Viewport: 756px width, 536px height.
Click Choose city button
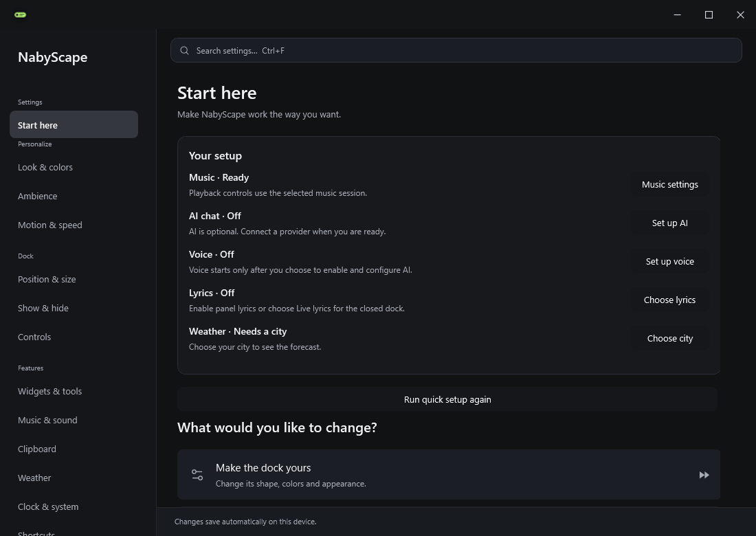[669, 338]
